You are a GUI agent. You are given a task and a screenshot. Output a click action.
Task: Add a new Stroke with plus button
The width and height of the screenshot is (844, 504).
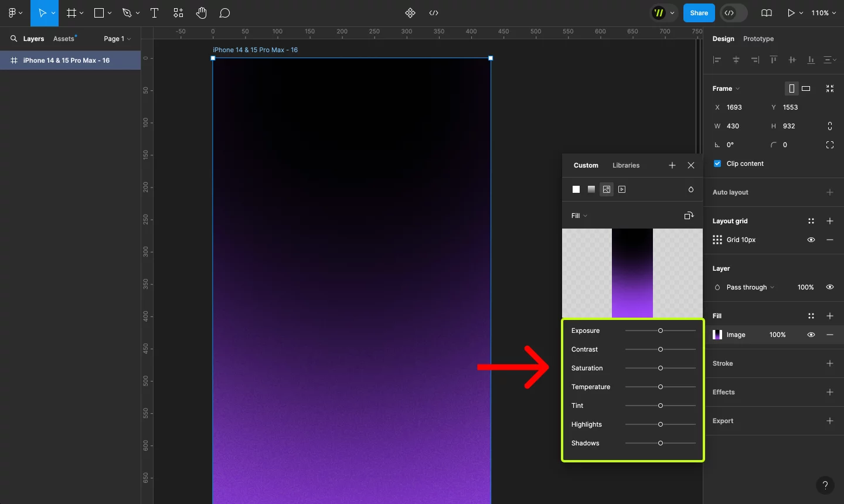point(830,363)
